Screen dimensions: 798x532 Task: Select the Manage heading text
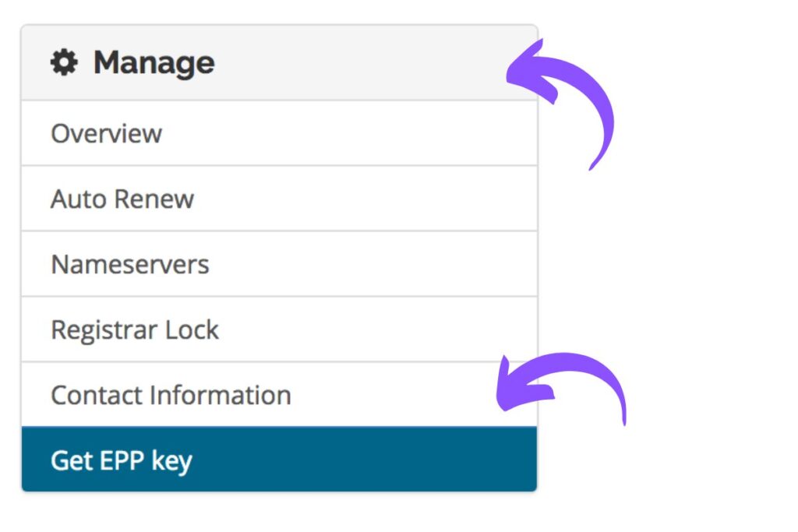(x=154, y=62)
